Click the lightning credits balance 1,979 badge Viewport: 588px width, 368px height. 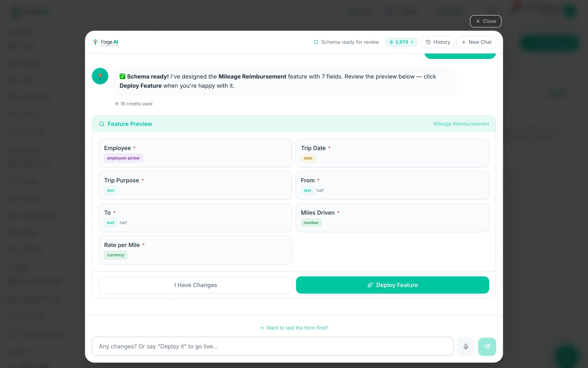[401, 42]
